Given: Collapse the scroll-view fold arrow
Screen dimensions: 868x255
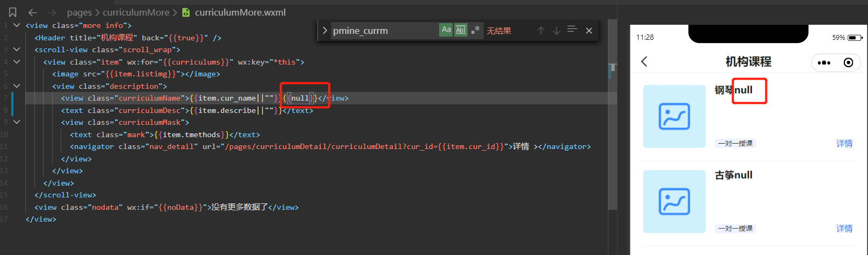Looking at the screenshot, I should point(17,49).
